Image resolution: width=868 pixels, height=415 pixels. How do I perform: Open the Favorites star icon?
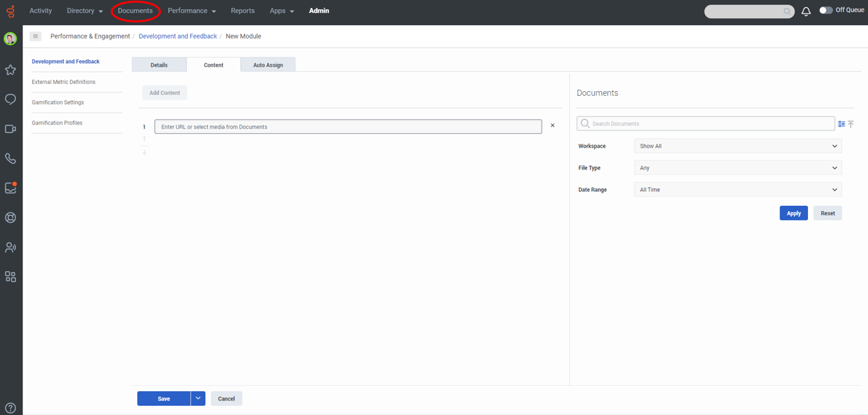11,69
